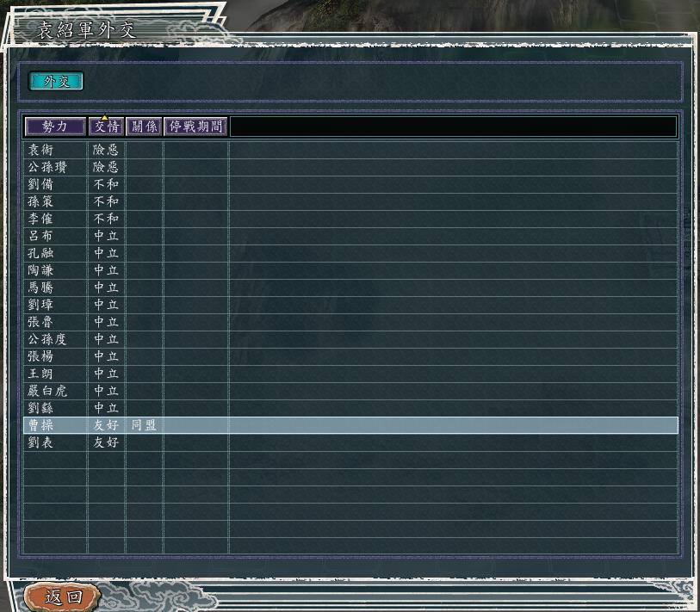Viewport: 700px width, 612px height.
Task: Click 中立 status in 孔融 row
Action: pos(106,253)
